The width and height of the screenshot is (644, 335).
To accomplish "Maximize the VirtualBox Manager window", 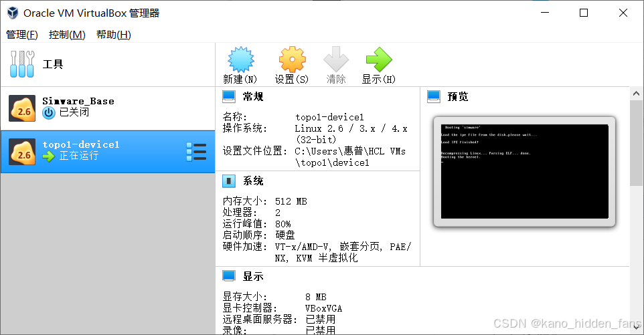I will pos(584,13).
